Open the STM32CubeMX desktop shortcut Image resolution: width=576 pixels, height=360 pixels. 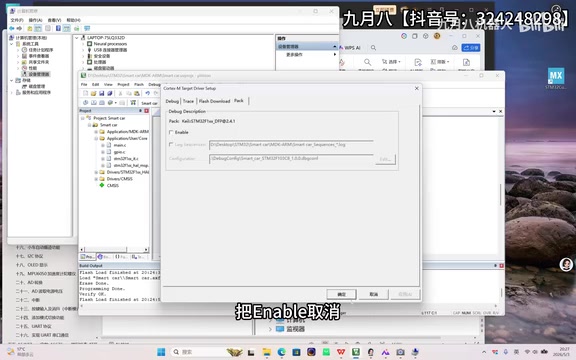tap(556, 78)
